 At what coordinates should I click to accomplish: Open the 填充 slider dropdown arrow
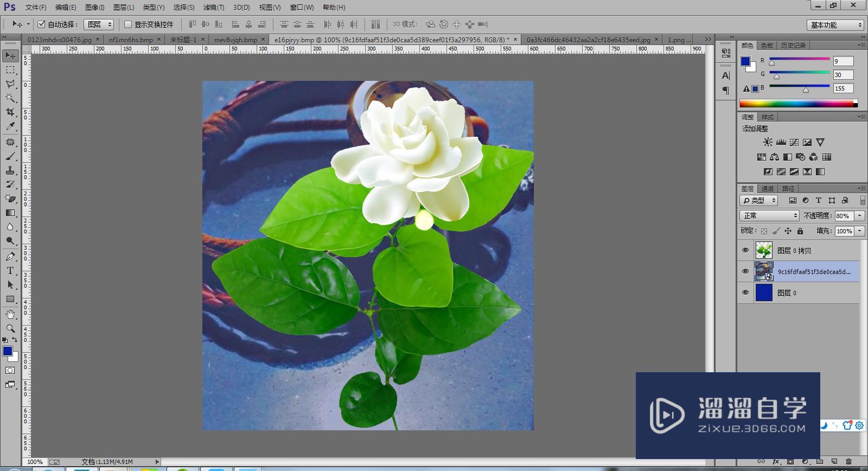[859, 231]
